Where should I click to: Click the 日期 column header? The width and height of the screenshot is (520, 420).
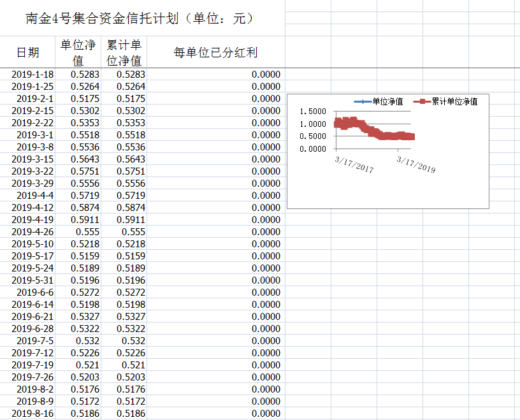27,52
